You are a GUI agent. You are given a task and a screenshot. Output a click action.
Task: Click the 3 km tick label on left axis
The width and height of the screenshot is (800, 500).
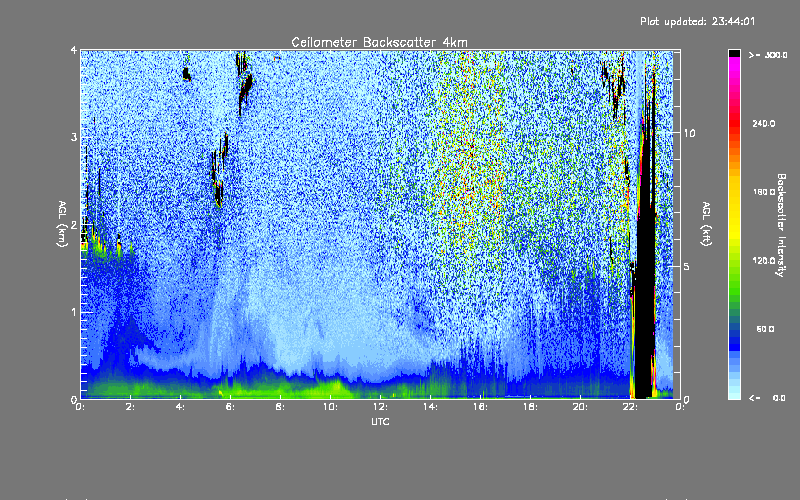pyautogui.click(x=74, y=137)
